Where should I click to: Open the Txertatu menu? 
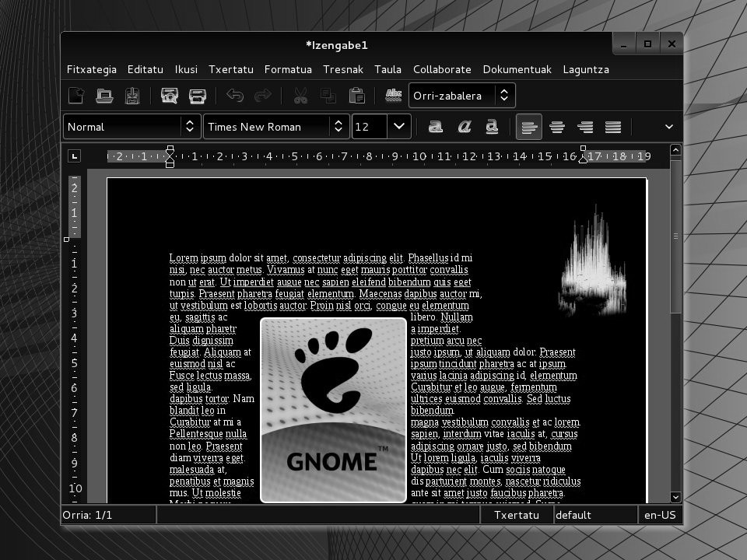click(231, 69)
